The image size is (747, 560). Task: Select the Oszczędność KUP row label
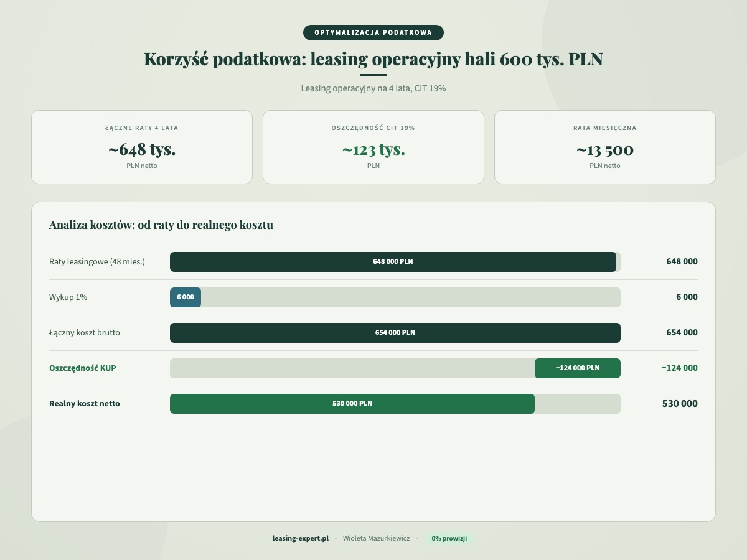click(83, 368)
